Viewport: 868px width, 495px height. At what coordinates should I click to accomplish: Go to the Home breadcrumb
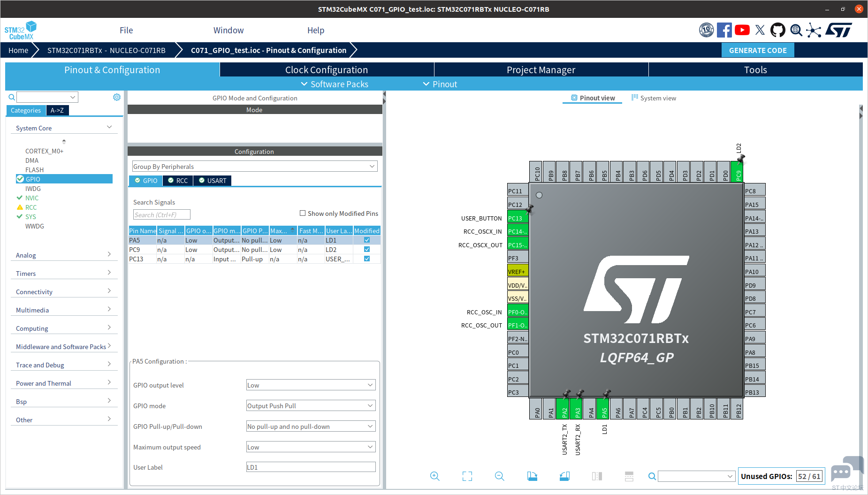tap(18, 50)
